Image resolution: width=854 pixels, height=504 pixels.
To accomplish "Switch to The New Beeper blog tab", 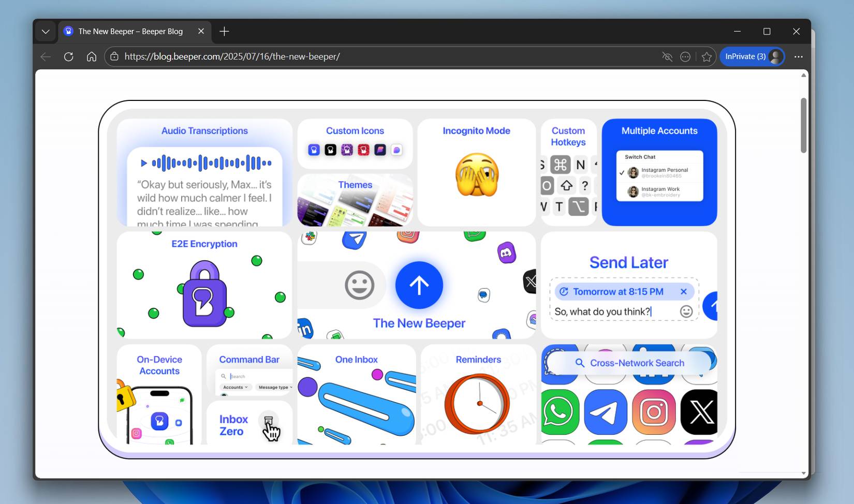I will 129,31.
